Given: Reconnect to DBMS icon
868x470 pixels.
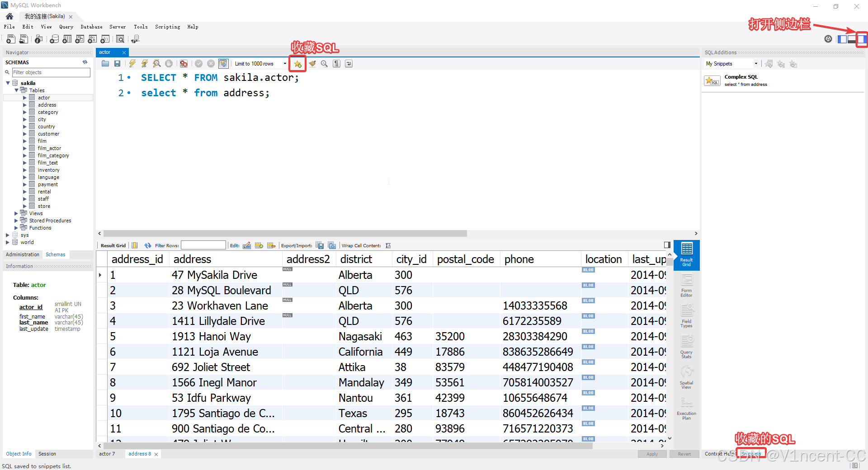Looking at the screenshot, I should tap(135, 39).
